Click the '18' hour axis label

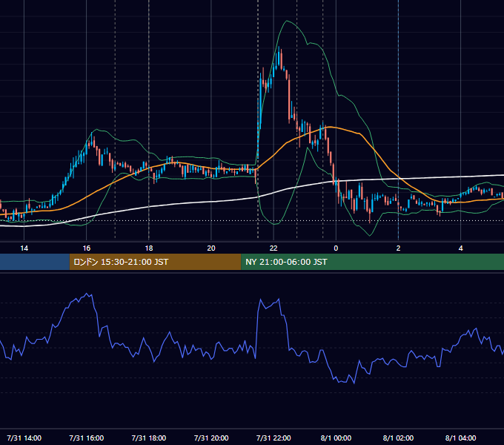(x=149, y=248)
